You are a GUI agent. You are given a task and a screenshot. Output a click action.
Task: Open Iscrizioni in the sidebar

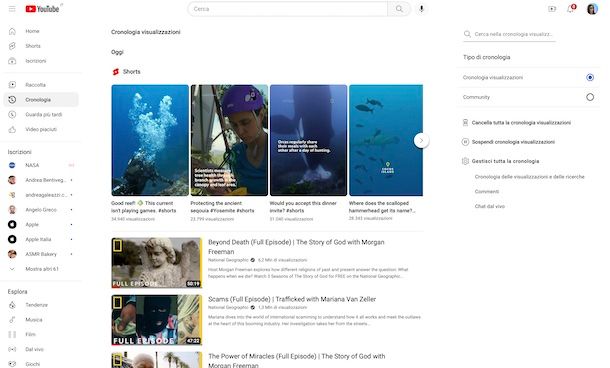click(41, 61)
